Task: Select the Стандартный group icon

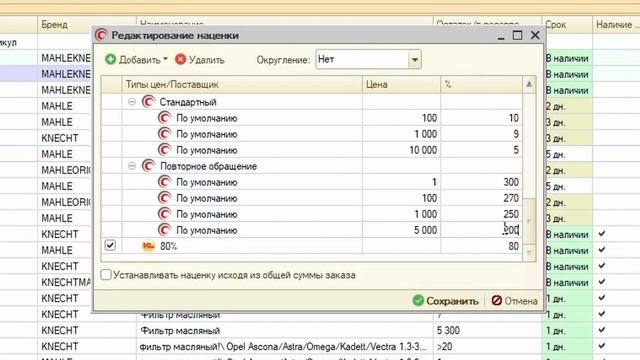Action: pos(148,102)
